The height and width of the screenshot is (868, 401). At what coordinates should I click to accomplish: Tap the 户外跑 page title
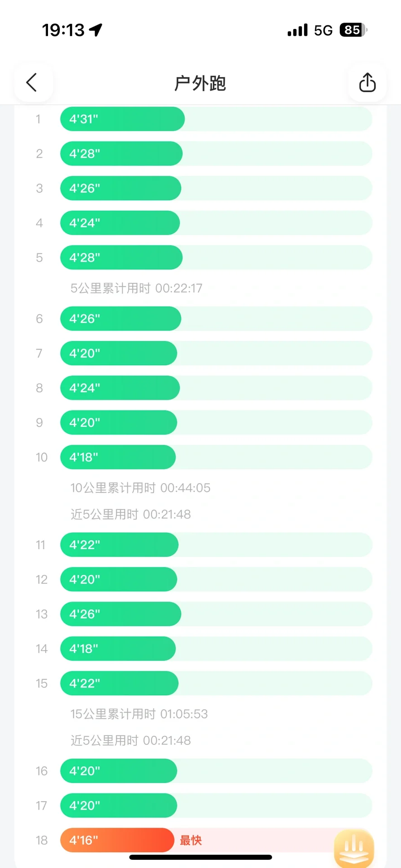point(200,83)
